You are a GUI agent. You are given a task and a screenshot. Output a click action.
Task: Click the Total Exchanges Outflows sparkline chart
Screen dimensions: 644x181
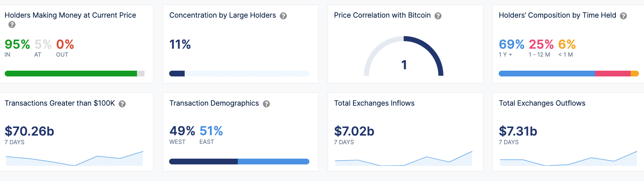tap(568, 159)
